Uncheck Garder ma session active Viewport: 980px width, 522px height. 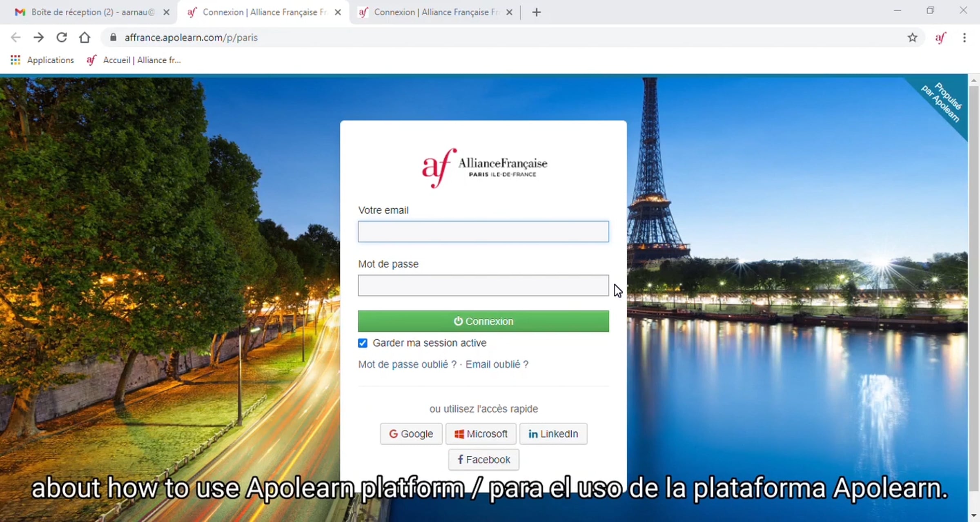point(363,343)
